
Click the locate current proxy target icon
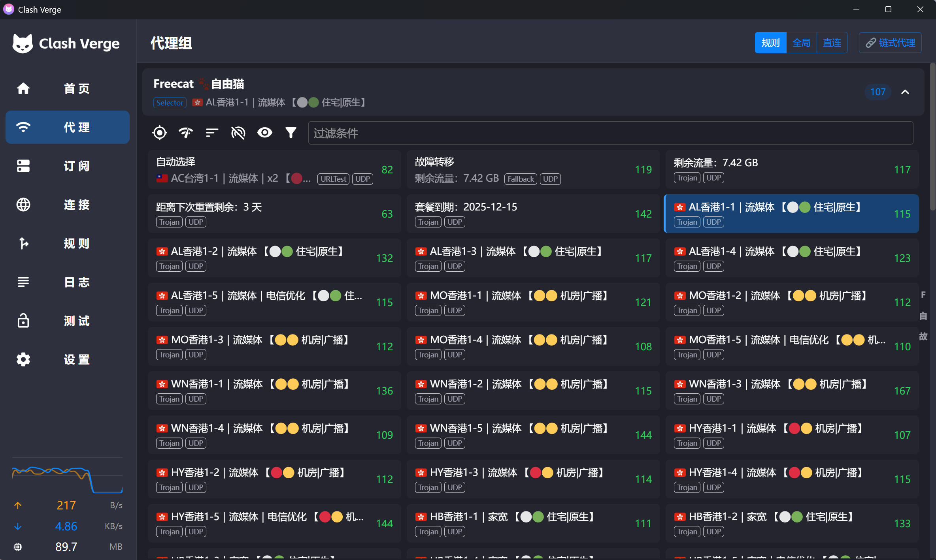160,133
